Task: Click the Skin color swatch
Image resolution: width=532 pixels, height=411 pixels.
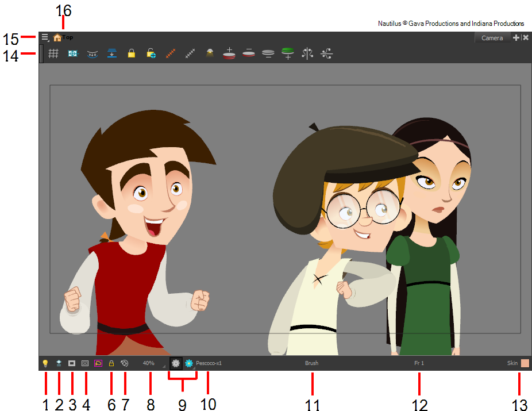Action: tap(526, 363)
